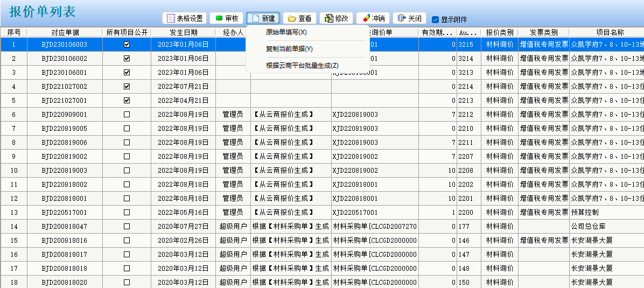Click the 查看 folder icon
This screenshot has width=644, height=288.
pyautogui.click(x=292, y=18)
